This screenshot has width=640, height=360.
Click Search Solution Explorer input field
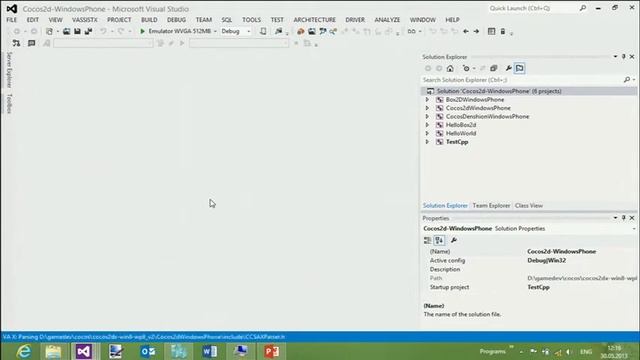(x=522, y=80)
